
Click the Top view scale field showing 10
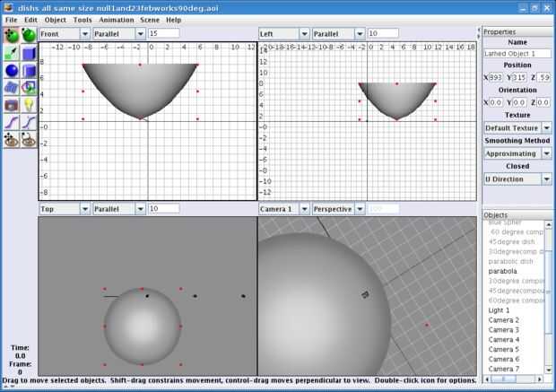click(163, 209)
